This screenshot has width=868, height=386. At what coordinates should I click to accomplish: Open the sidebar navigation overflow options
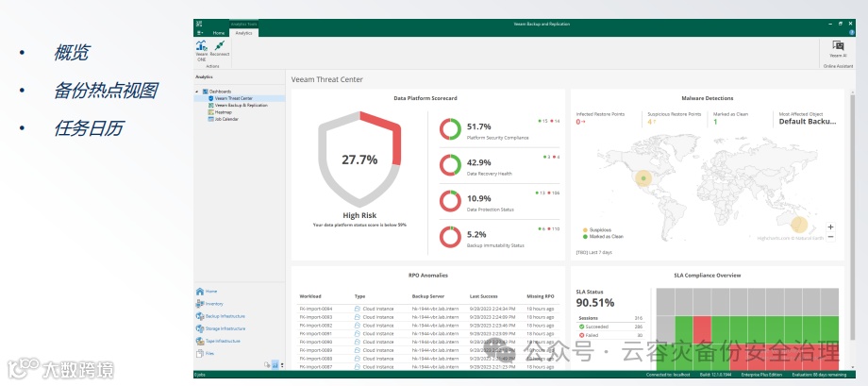[x=283, y=365]
